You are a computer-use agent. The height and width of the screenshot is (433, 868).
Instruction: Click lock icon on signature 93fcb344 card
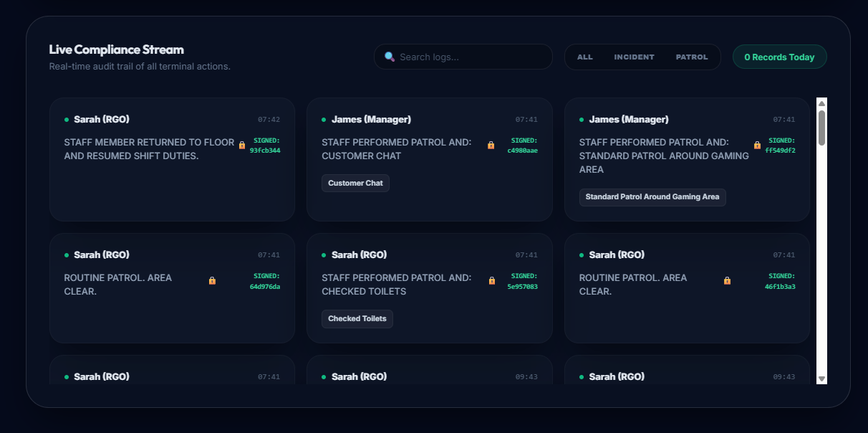(x=242, y=145)
